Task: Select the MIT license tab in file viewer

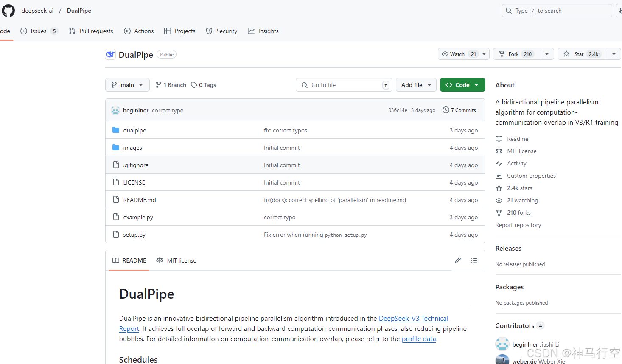Action: point(176,260)
